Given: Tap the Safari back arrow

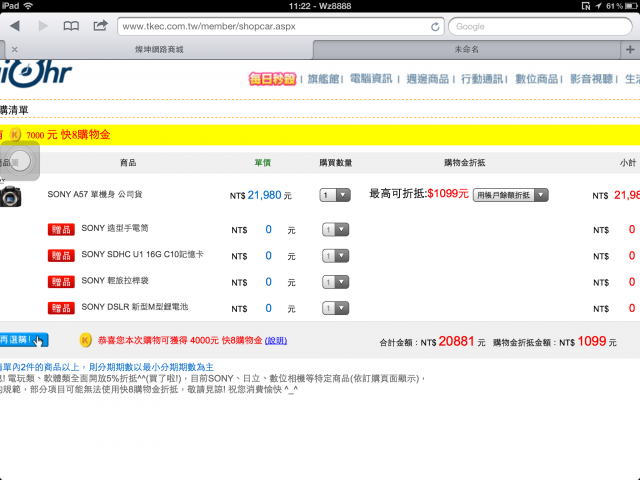Looking at the screenshot, I should pyautogui.click(x=15, y=26).
